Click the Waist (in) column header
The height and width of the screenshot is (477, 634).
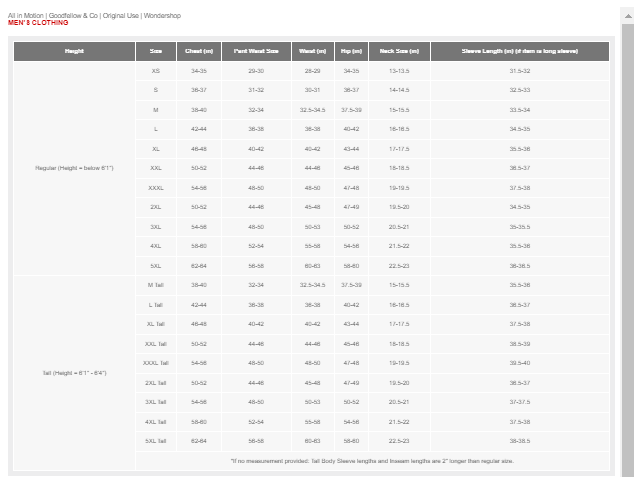pyautogui.click(x=313, y=51)
